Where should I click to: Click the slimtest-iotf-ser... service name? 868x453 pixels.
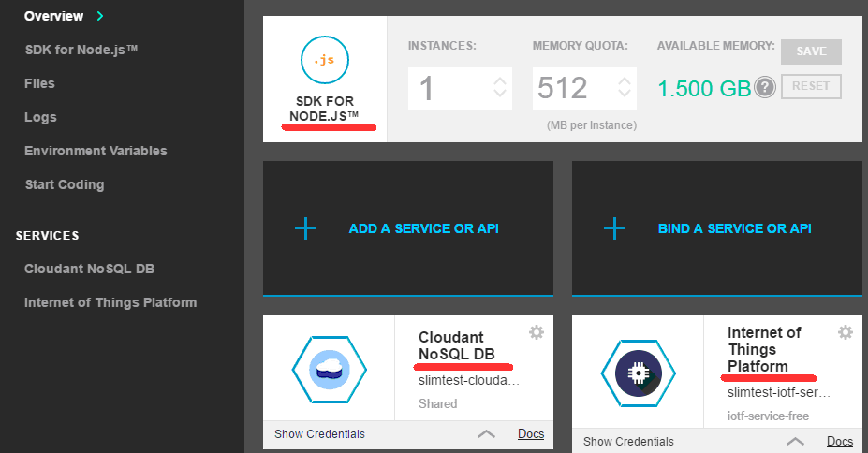[779, 393]
